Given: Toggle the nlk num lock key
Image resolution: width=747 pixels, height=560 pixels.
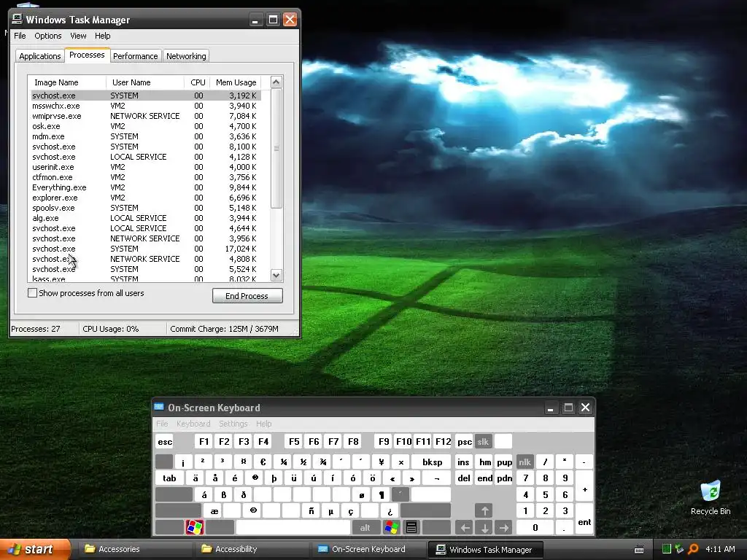Looking at the screenshot, I should (x=525, y=462).
